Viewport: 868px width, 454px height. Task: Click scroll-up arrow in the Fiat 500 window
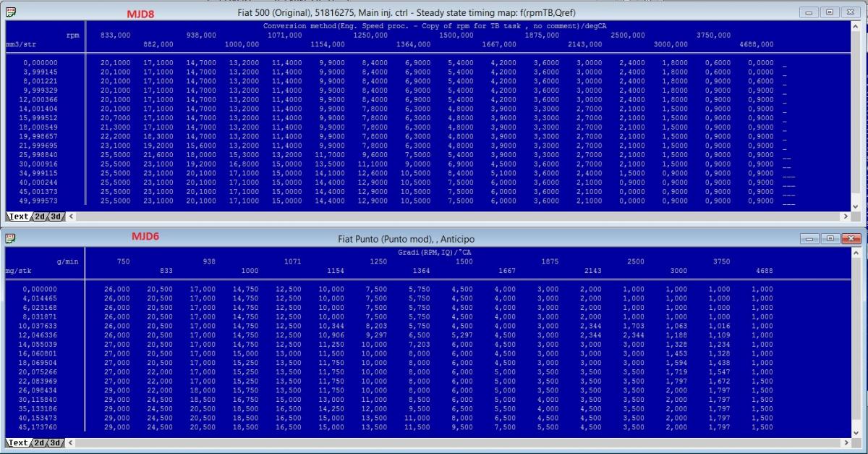856,26
